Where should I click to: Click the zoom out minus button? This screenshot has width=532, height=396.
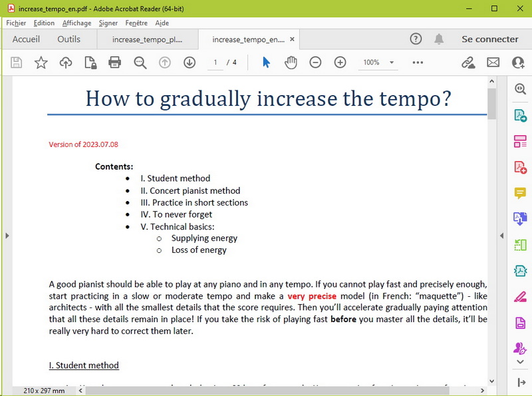coord(315,63)
